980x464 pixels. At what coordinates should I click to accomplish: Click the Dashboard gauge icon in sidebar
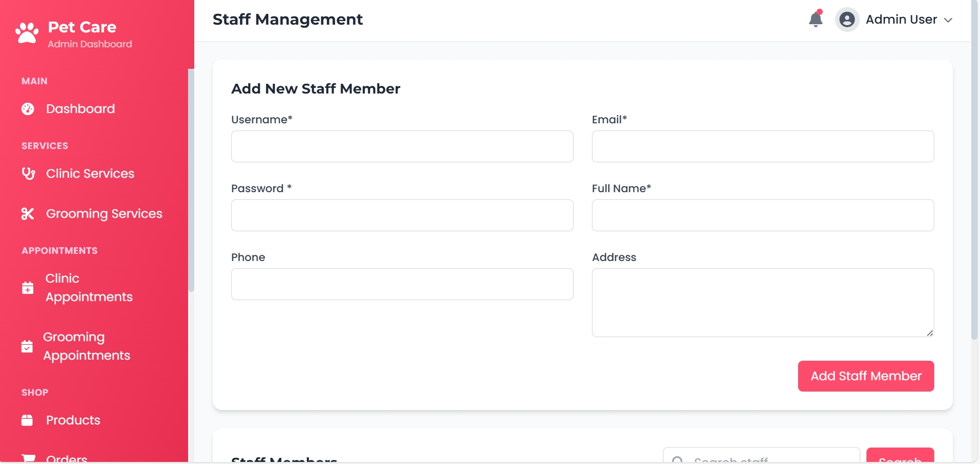[x=28, y=109]
